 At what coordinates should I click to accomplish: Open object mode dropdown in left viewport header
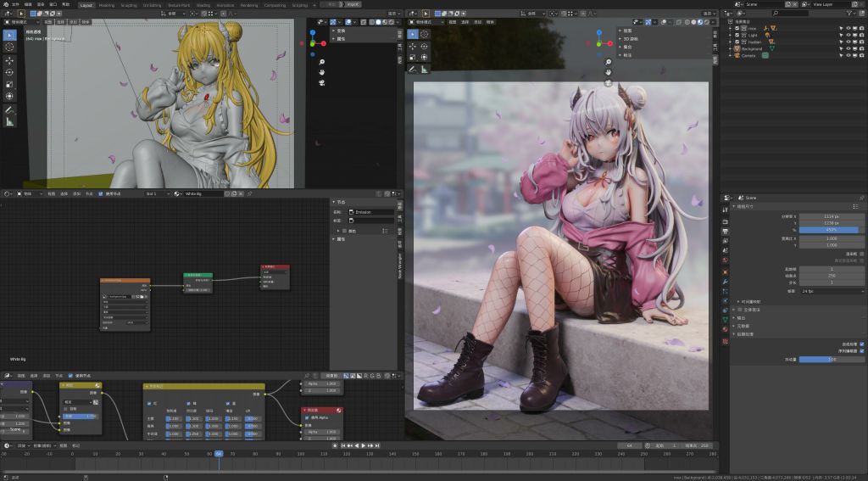tap(21, 22)
